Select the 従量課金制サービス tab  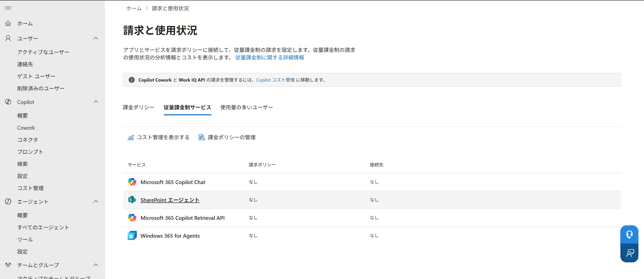click(187, 108)
